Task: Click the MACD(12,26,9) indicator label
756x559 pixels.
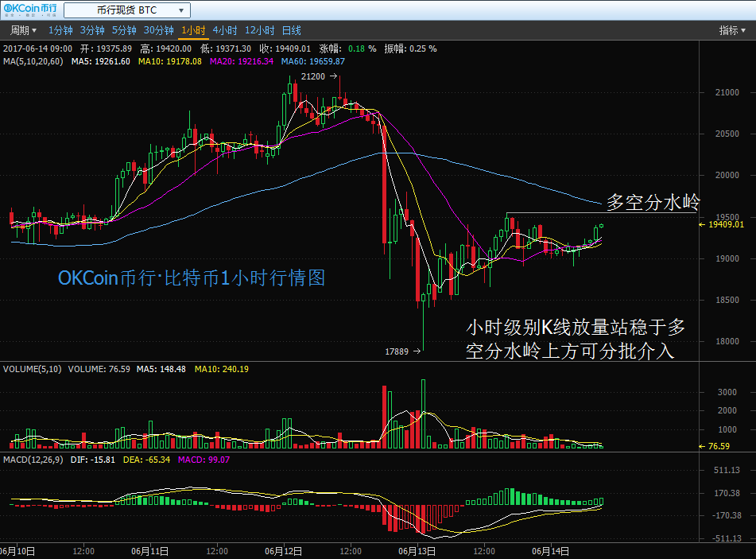Action: point(33,460)
